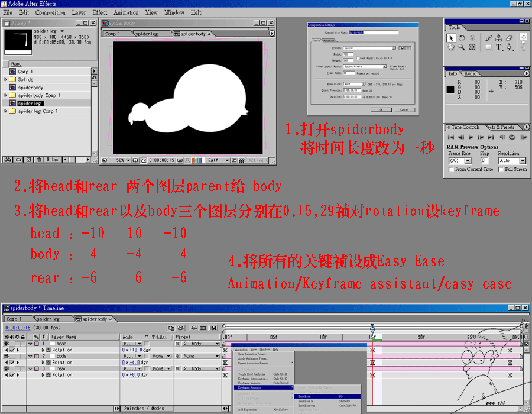Open the body layer Parent dropdown

tap(200, 356)
